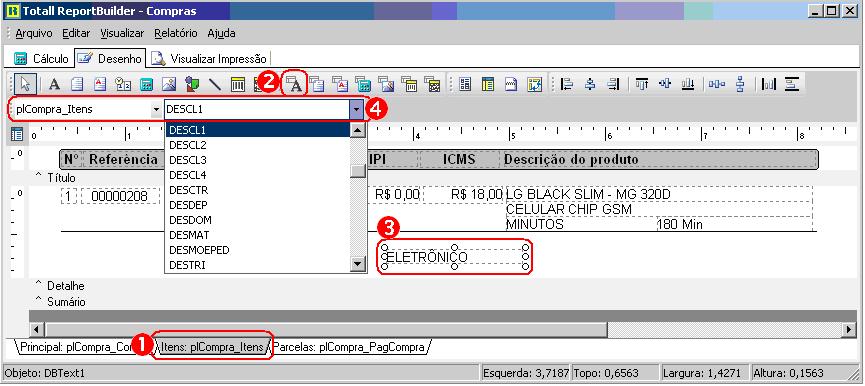
Task: Align selected objects to bottom edges
Action: (x=688, y=84)
